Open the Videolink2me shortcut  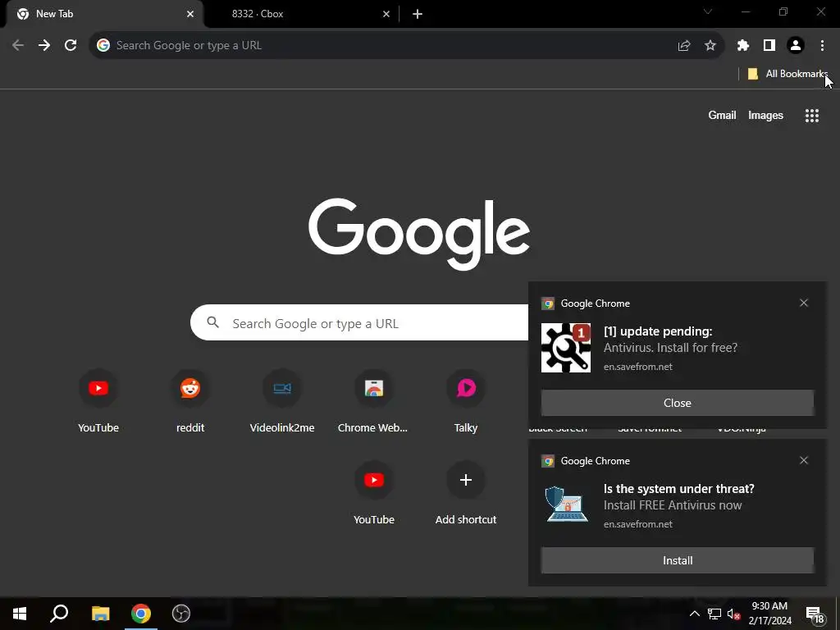tap(282, 400)
